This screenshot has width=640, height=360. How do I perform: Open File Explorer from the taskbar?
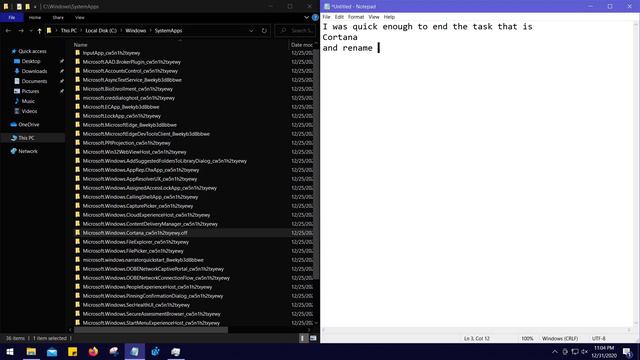pos(31,351)
